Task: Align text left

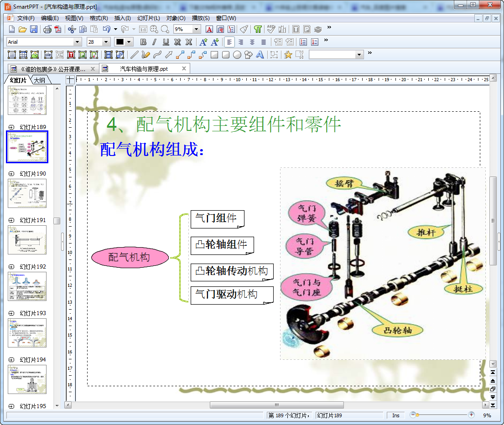Action: (x=229, y=42)
